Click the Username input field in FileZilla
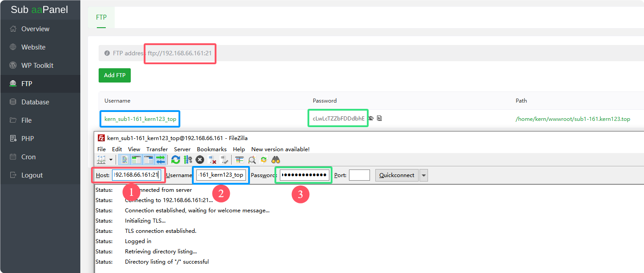The width and height of the screenshot is (644, 273). [221, 175]
